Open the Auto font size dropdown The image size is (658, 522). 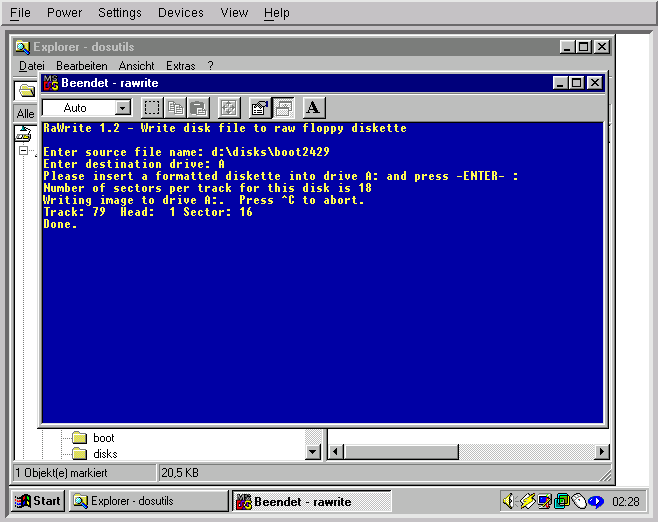[x=123, y=108]
